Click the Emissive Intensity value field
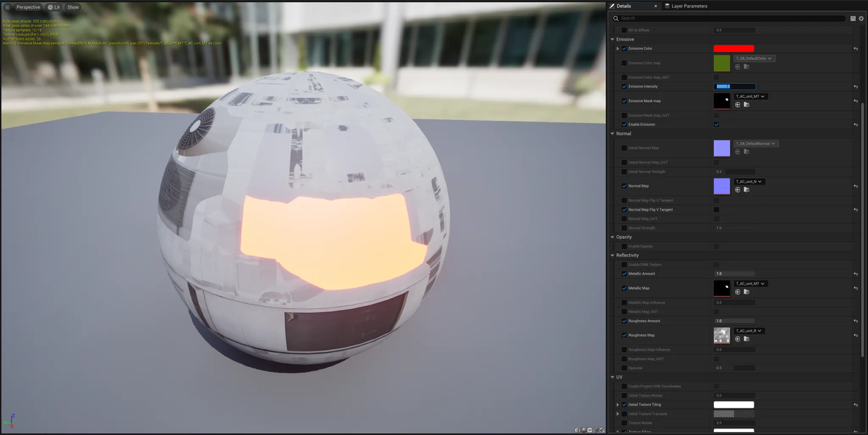The width and height of the screenshot is (868, 435). click(734, 86)
